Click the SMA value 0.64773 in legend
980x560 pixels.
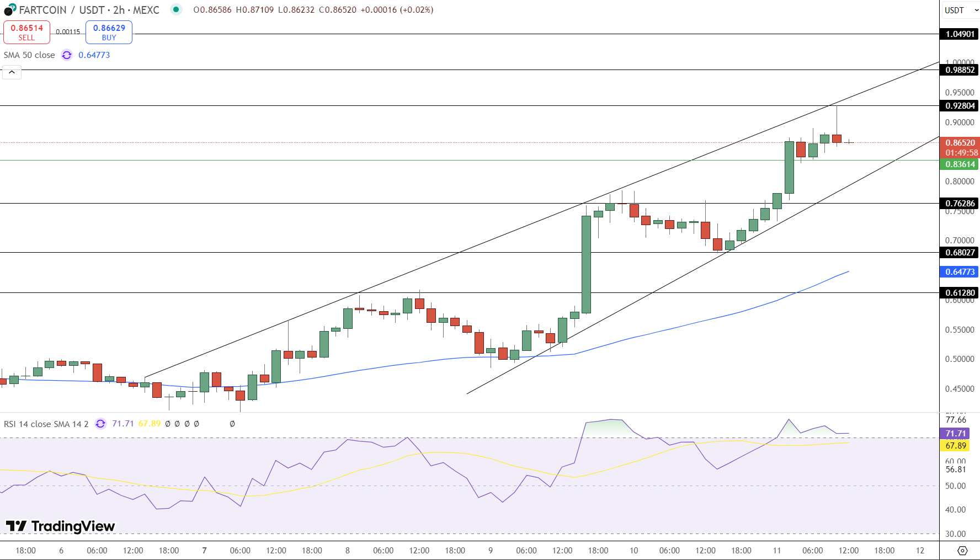(94, 55)
